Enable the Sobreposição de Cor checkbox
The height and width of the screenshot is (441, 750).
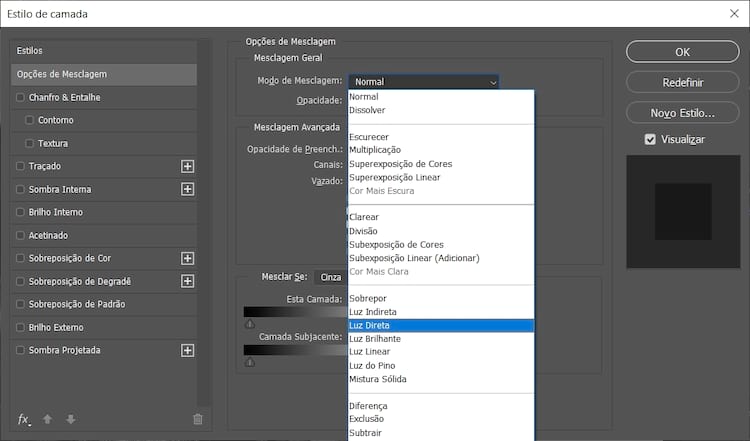coord(20,258)
